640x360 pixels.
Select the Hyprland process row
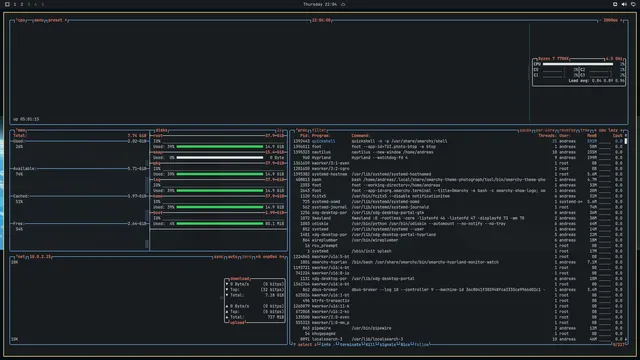[x=458, y=158]
